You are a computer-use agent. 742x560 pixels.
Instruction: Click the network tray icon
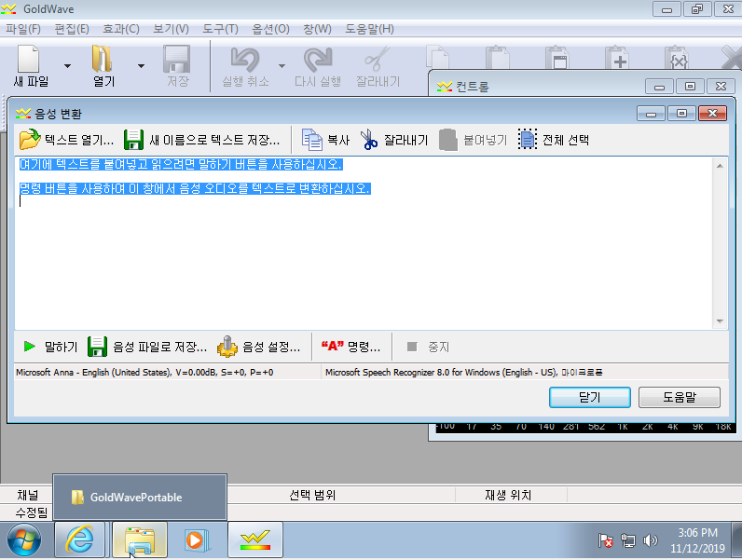click(628, 540)
